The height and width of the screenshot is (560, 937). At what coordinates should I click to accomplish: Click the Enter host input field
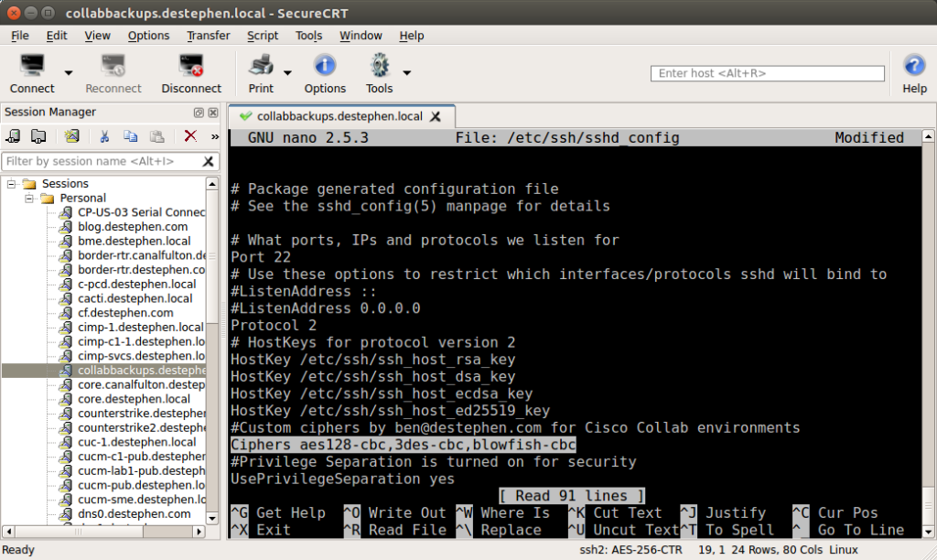pyautogui.click(x=768, y=73)
